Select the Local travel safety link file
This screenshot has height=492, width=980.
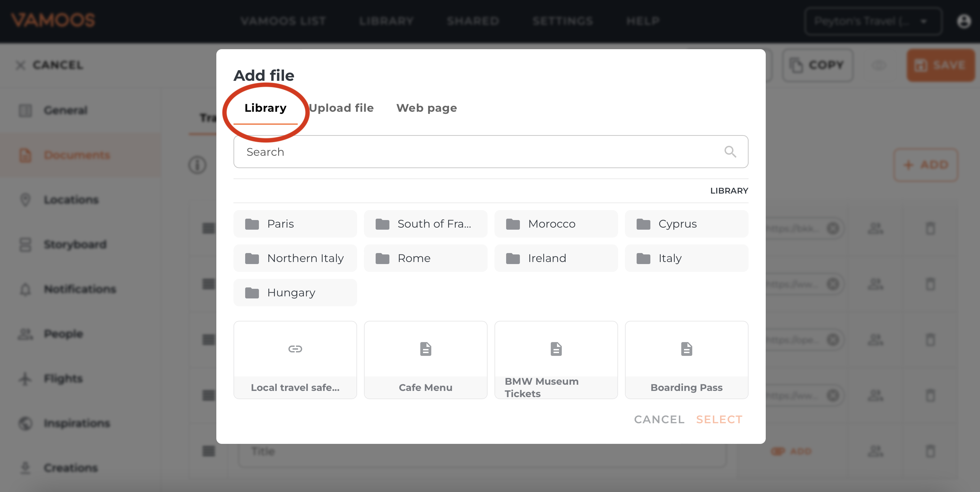click(x=295, y=360)
